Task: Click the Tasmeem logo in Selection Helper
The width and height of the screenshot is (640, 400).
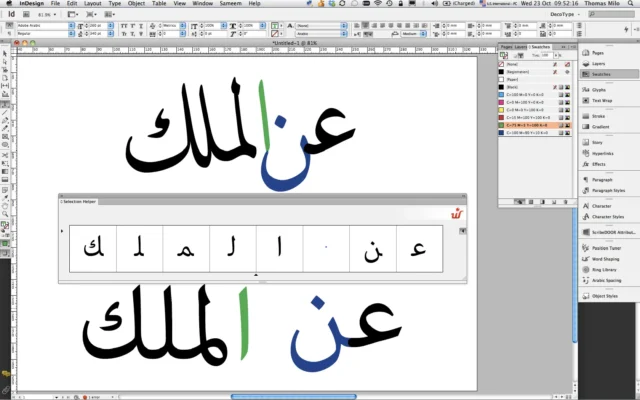Action: click(457, 213)
